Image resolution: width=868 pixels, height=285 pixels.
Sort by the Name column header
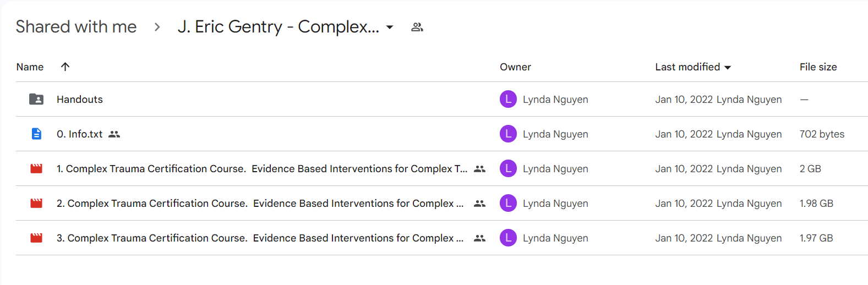(x=30, y=67)
